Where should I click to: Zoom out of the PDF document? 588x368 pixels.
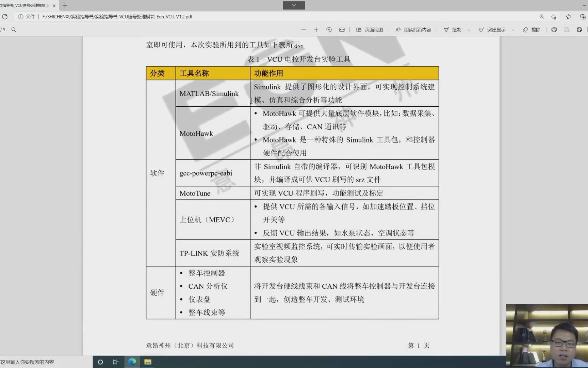pyautogui.click(x=303, y=30)
